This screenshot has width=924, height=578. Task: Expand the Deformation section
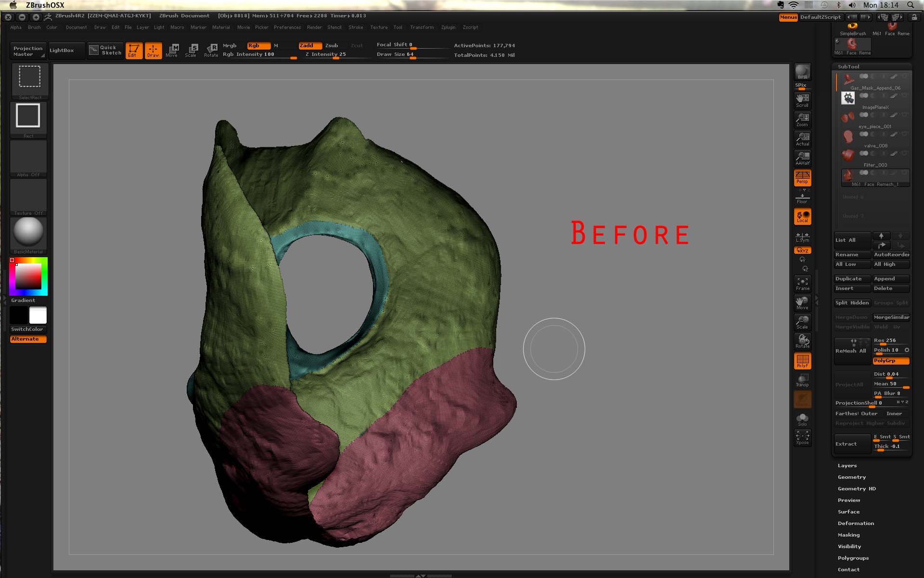pyautogui.click(x=856, y=523)
